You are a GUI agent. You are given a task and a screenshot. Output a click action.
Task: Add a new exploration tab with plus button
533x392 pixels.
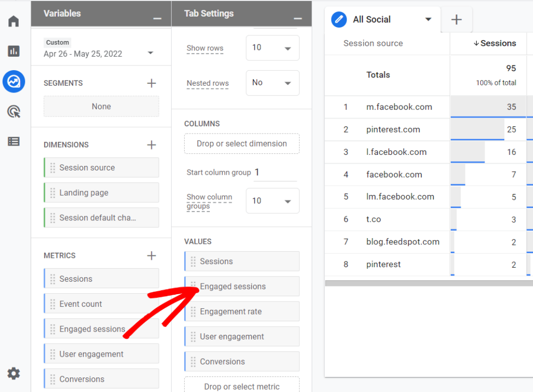coord(456,20)
